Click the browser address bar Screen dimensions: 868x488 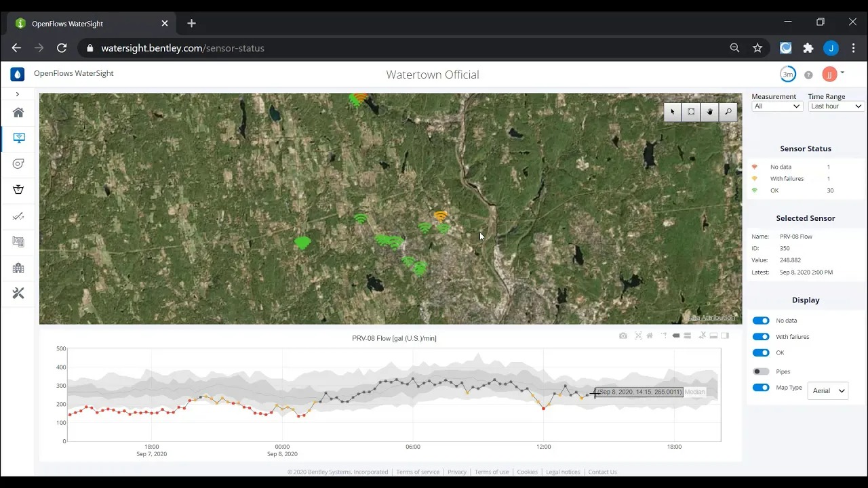(x=407, y=48)
